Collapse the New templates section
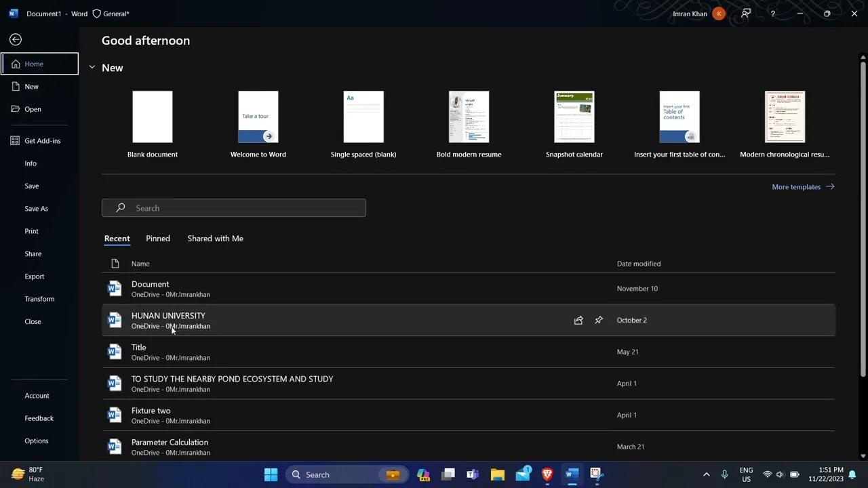Viewport: 868px width, 488px height. pos(92,67)
